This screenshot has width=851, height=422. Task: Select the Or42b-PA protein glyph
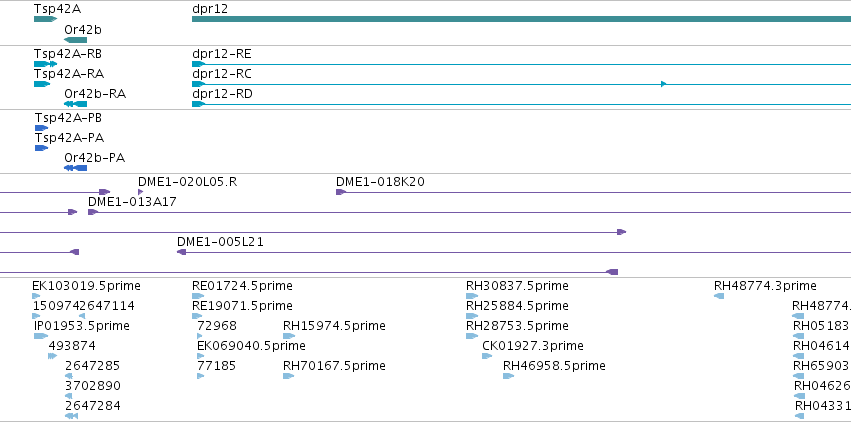[x=75, y=168]
